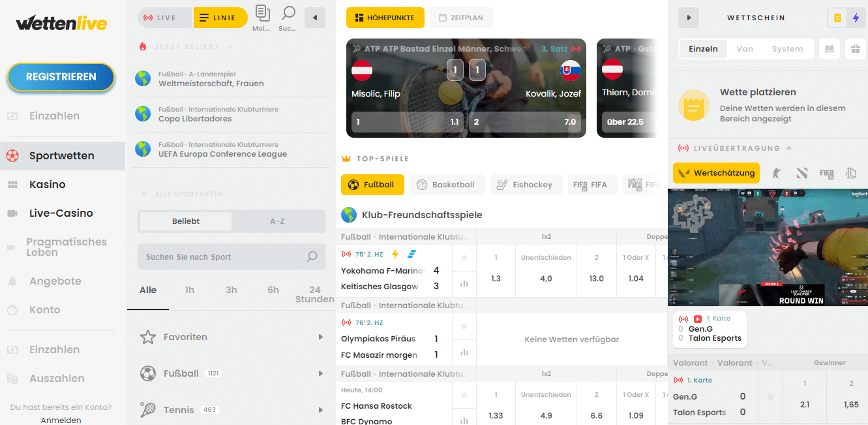868x425 pixels.
Task: Open the gift bonus icon in Wettschein
Action: point(855,49)
